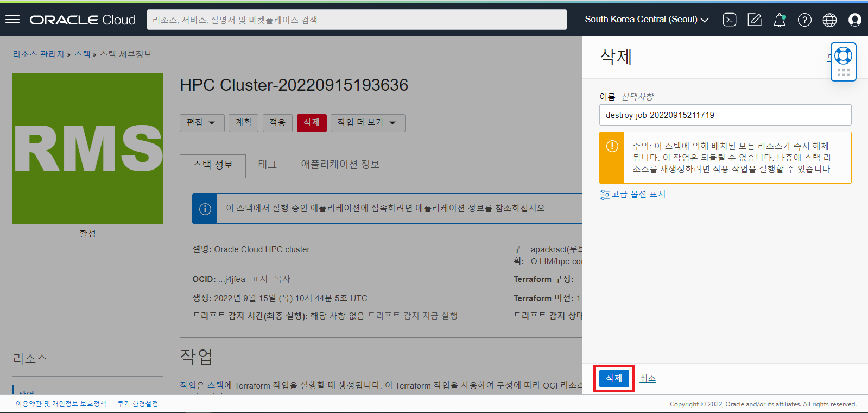Select the HPC Cluster-20220915193636 title text
Image resolution: width=868 pixels, height=413 pixels.
point(294,85)
